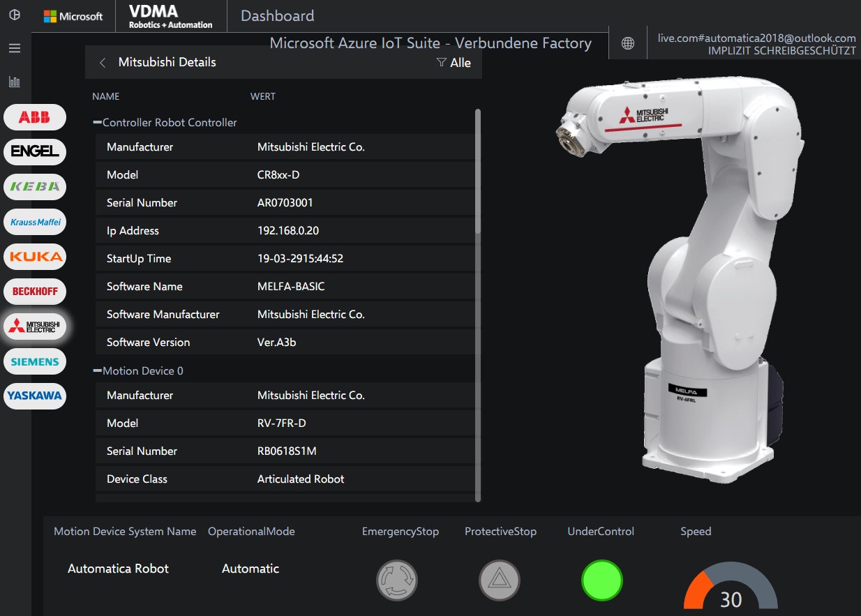Go back from Mitsubishi Details
This screenshot has width=861, height=616.
click(x=102, y=62)
